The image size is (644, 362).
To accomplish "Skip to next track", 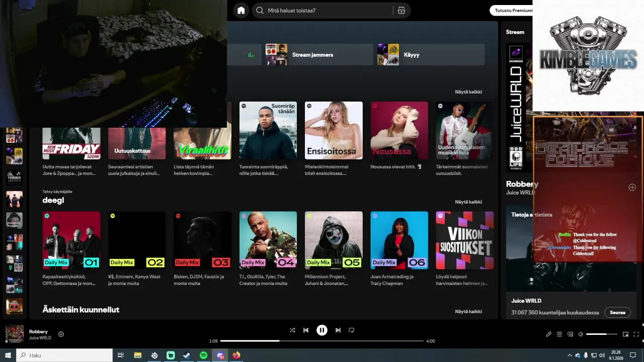I will (x=338, y=330).
